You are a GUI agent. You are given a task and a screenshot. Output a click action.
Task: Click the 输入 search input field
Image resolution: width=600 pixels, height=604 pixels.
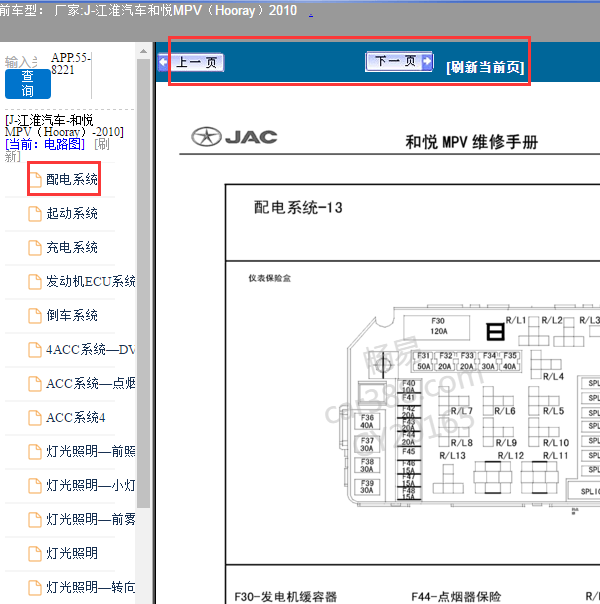click(x=22, y=62)
